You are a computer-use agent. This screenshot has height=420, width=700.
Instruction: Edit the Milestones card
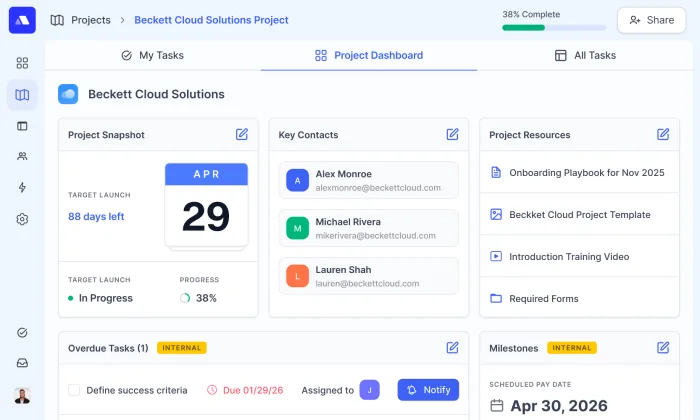663,348
